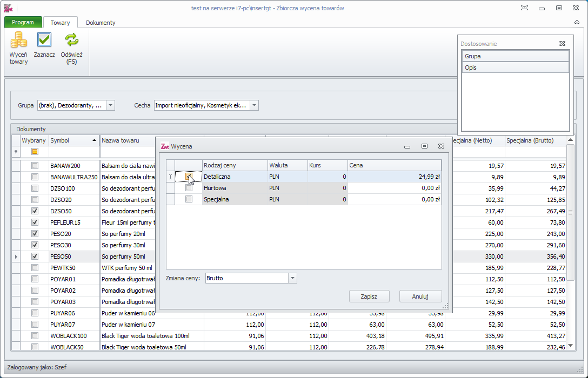The height and width of the screenshot is (378, 588).
Task: Click the Detaliczna price cell 24,99 zł
Action: pyautogui.click(x=395, y=177)
